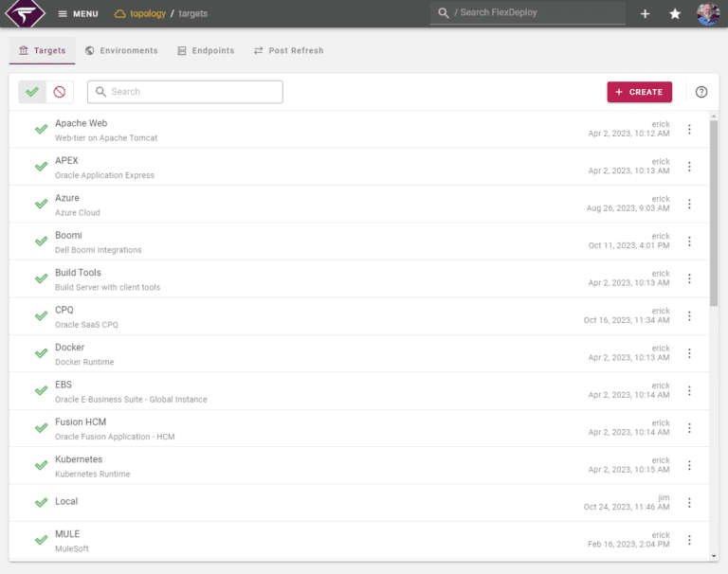Click Boomi active status checkmark
Image resolution: width=728 pixels, height=574 pixels.
[42, 241]
